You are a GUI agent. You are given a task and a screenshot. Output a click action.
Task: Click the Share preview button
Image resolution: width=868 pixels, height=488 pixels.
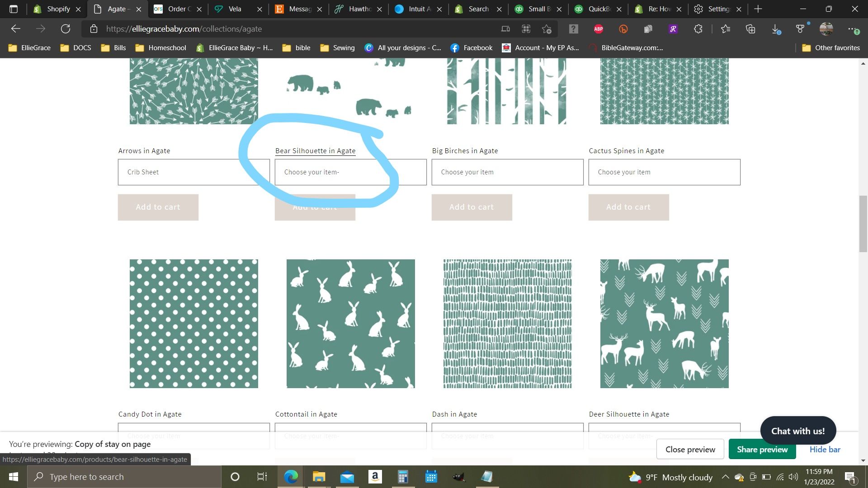[x=762, y=450]
